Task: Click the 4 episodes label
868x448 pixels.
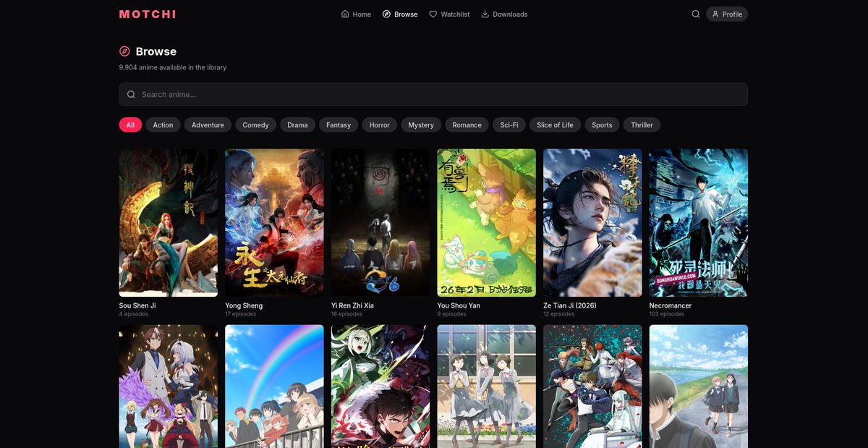Action: [x=134, y=314]
